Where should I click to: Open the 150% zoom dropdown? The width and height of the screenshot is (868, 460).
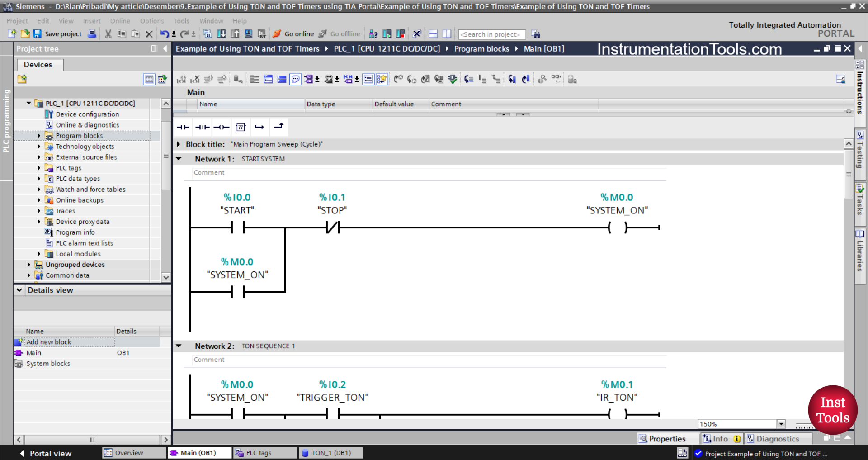click(782, 424)
